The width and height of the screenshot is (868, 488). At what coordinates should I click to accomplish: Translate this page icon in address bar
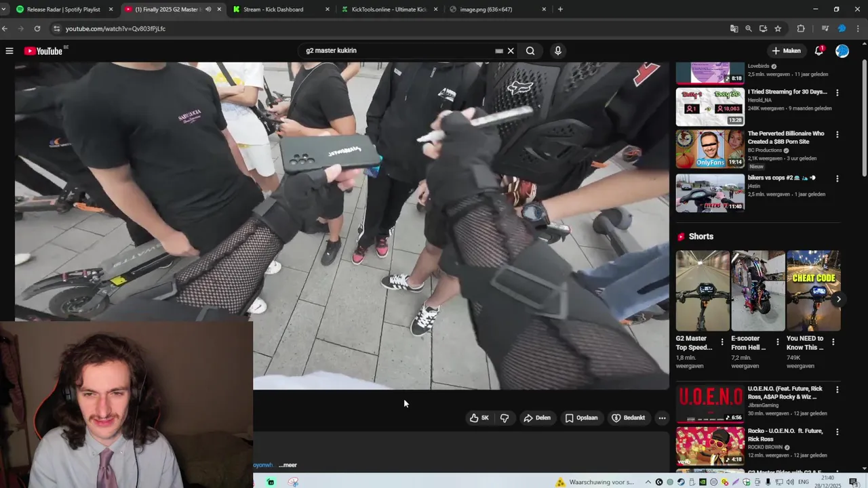[734, 28]
